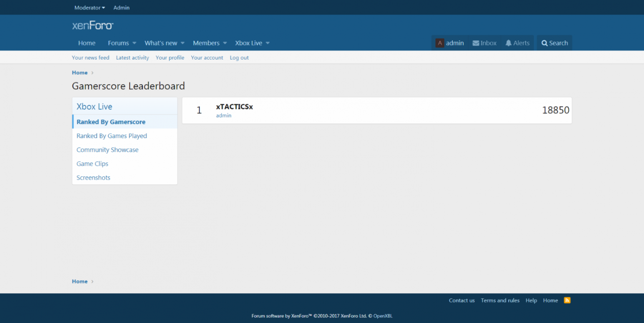Click the admin avatar in navigation bar
Viewport: 644px width, 323px height.
440,43
